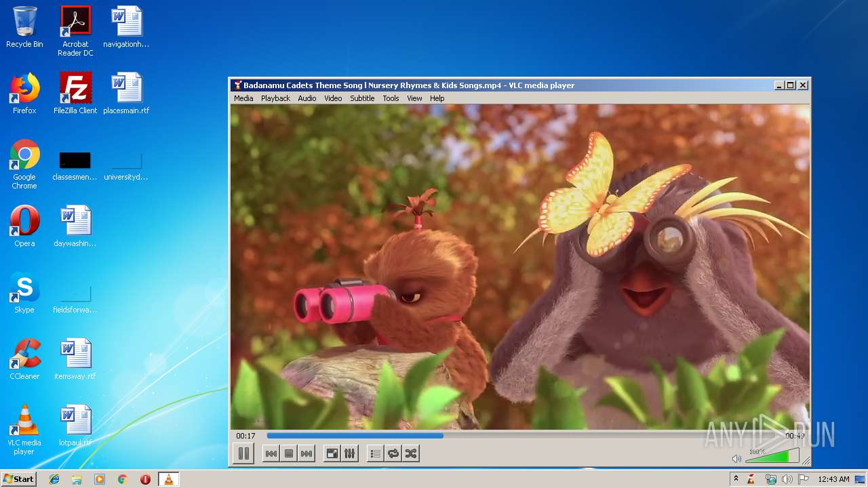Click the active VLC taskbar button
This screenshot has height=488, width=868.
pyautogui.click(x=168, y=479)
